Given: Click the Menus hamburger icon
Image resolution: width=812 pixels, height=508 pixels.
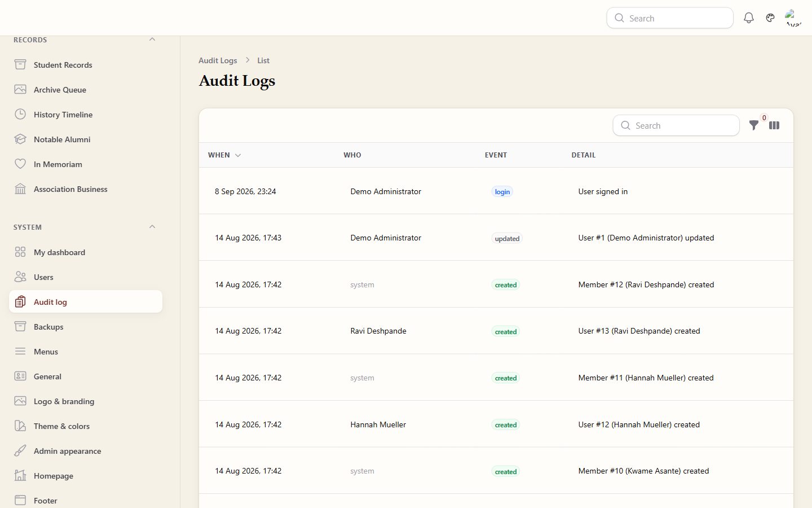Looking at the screenshot, I should coord(20,351).
